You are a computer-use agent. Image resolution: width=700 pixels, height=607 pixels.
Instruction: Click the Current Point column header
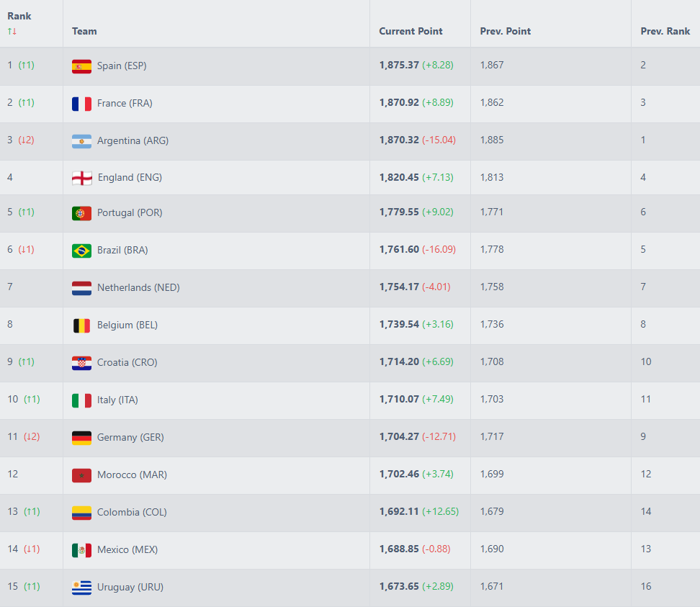410,31
